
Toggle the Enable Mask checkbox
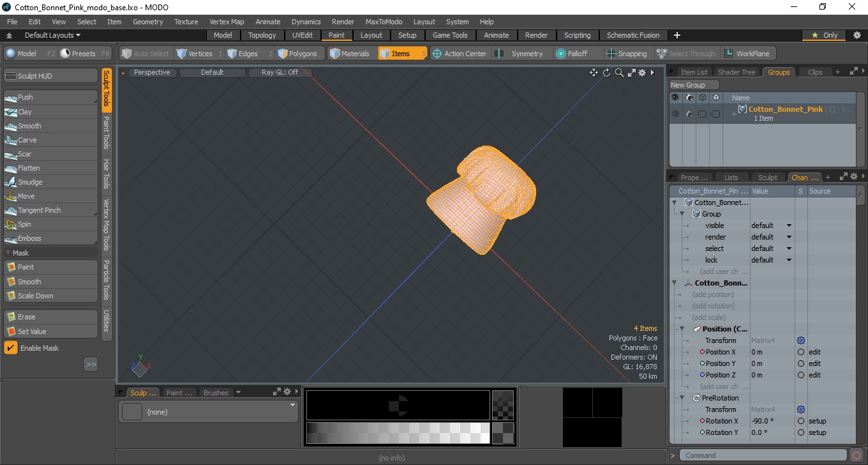click(x=11, y=348)
